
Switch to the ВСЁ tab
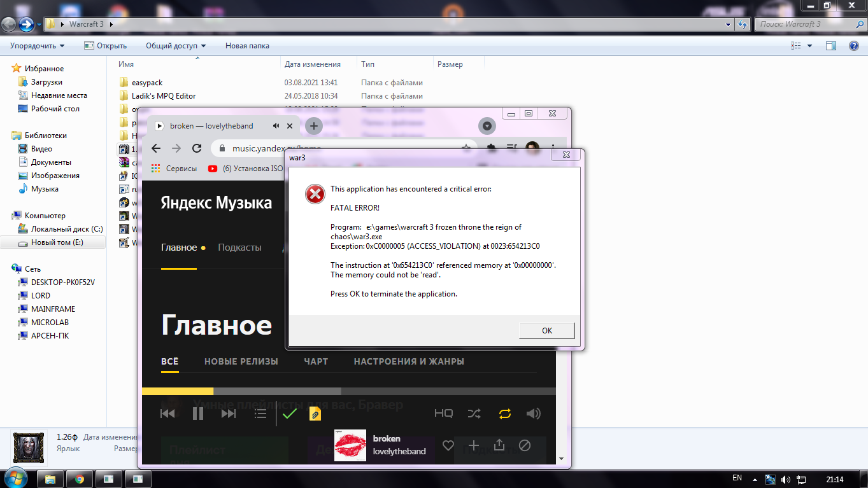[x=170, y=361]
